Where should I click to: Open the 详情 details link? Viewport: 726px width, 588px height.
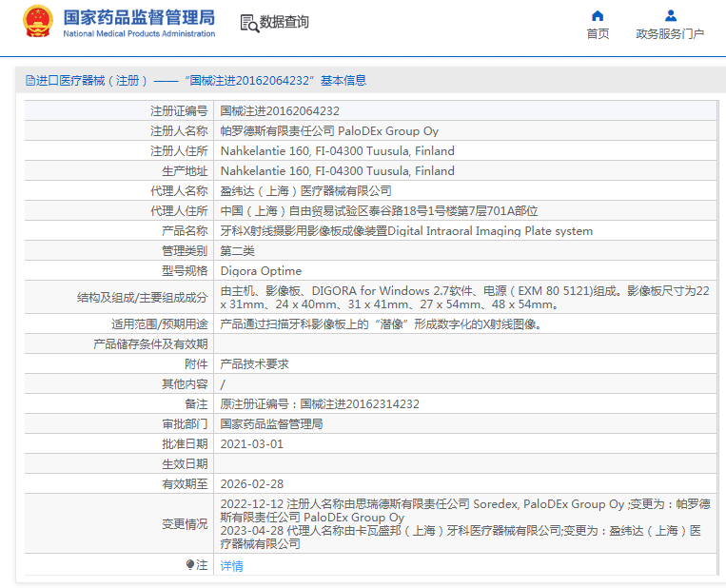(231, 565)
